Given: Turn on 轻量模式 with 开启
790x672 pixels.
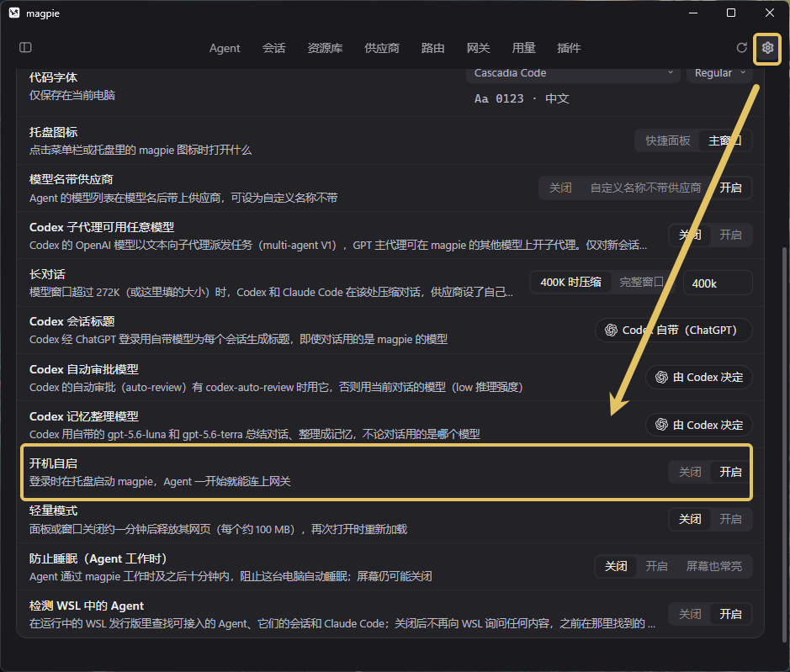Looking at the screenshot, I should coord(730,520).
